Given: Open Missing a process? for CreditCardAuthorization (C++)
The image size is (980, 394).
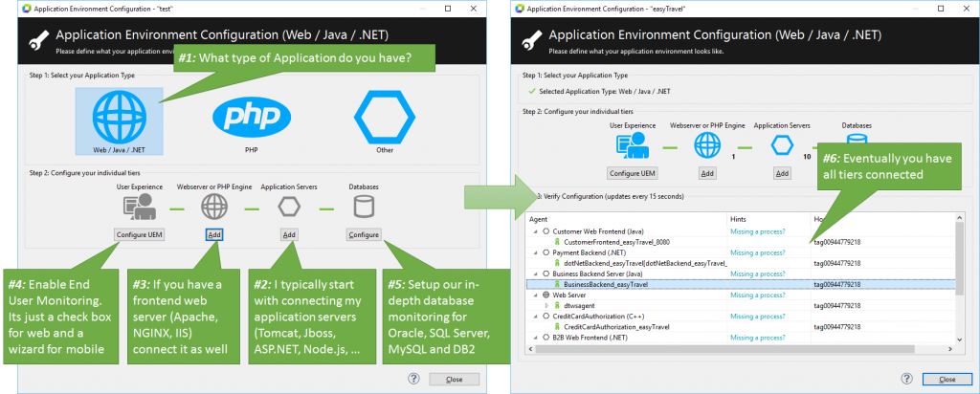Looking at the screenshot, I should pos(758,316).
